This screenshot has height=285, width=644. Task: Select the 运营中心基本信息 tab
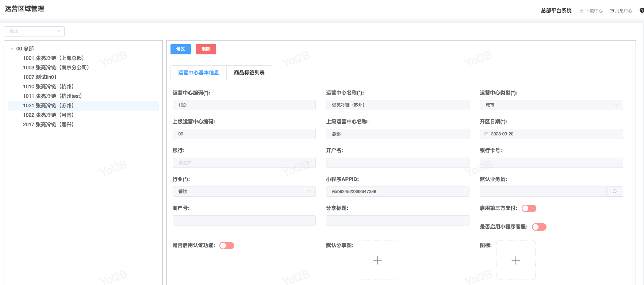coord(198,73)
